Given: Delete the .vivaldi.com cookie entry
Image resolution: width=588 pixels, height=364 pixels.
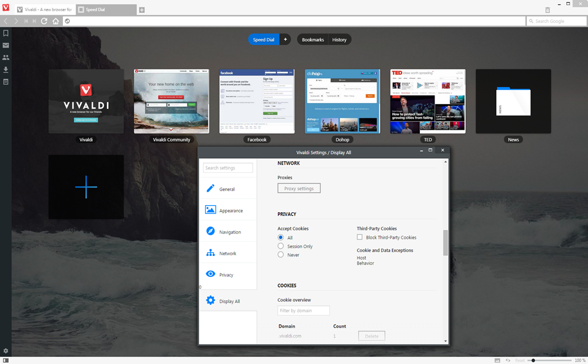Looking at the screenshot, I should pos(372,336).
